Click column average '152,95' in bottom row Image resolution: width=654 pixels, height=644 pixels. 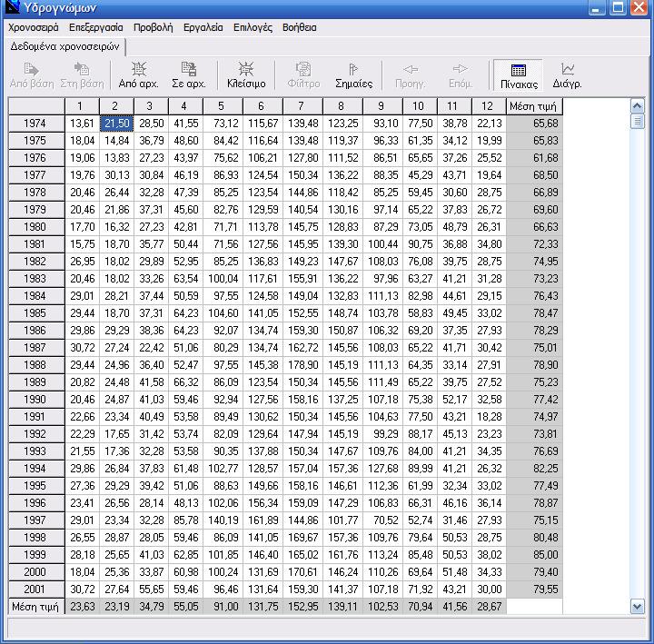(302, 607)
